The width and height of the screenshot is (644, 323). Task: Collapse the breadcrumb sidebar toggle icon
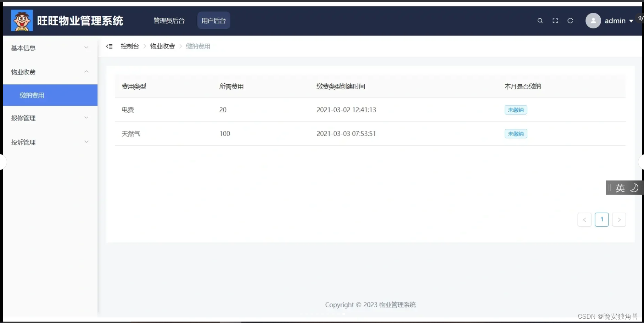109,46
